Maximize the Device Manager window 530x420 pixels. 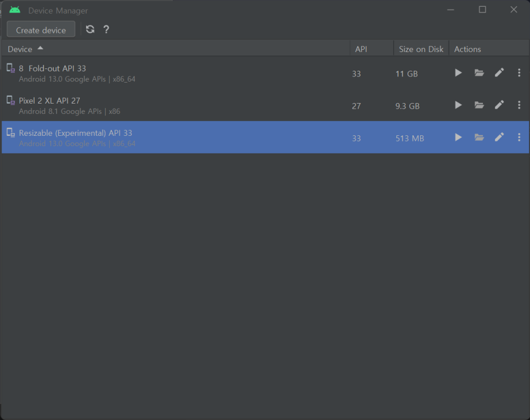pyautogui.click(x=482, y=10)
